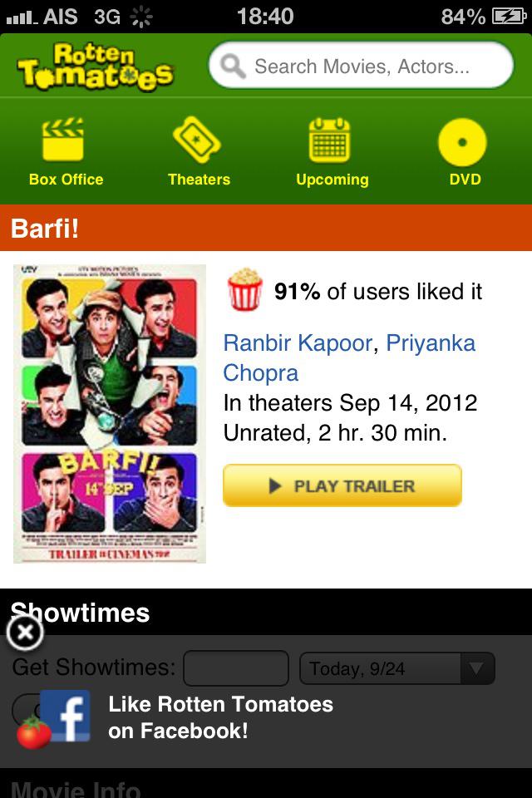Tap the Rotten Tomatoes logo
Image resolution: width=532 pixels, height=798 pixels.
point(96,66)
